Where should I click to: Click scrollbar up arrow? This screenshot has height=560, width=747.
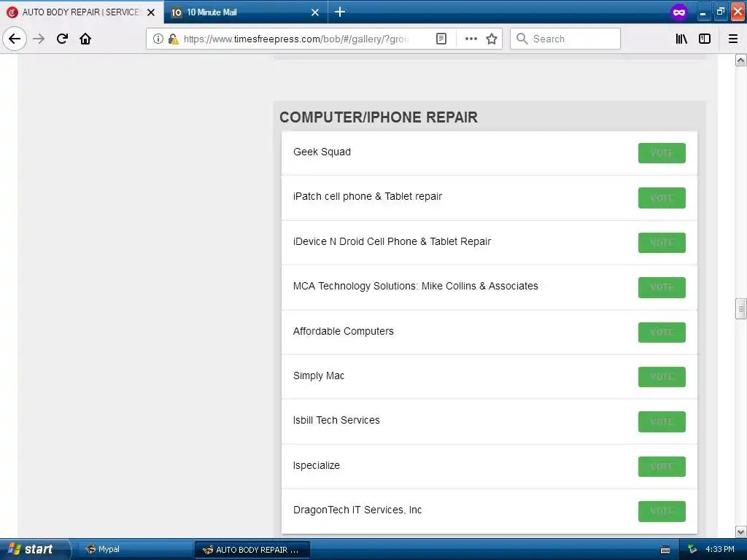coord(740,61)
